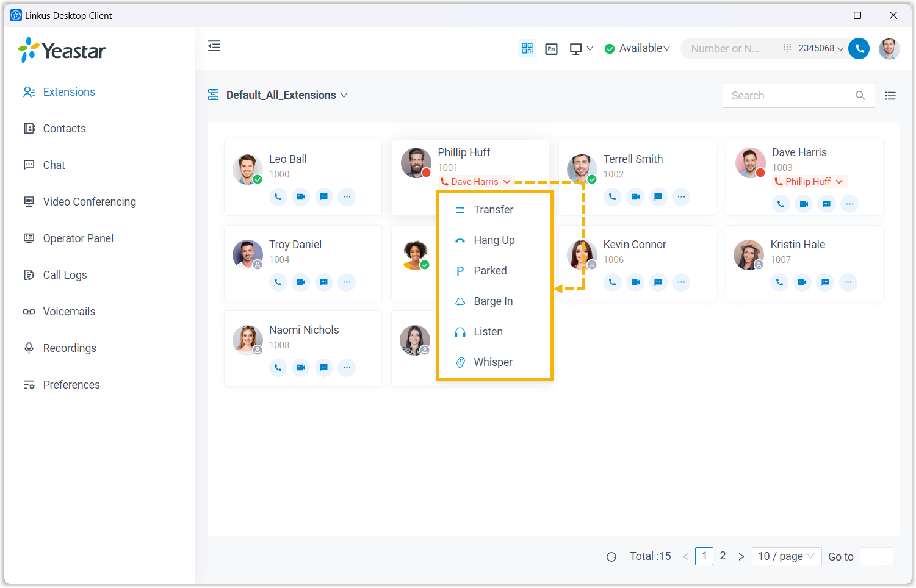Open chat with Terrell Smith
916x588 pixels.
pyautogui.click(x=658, y=196)
